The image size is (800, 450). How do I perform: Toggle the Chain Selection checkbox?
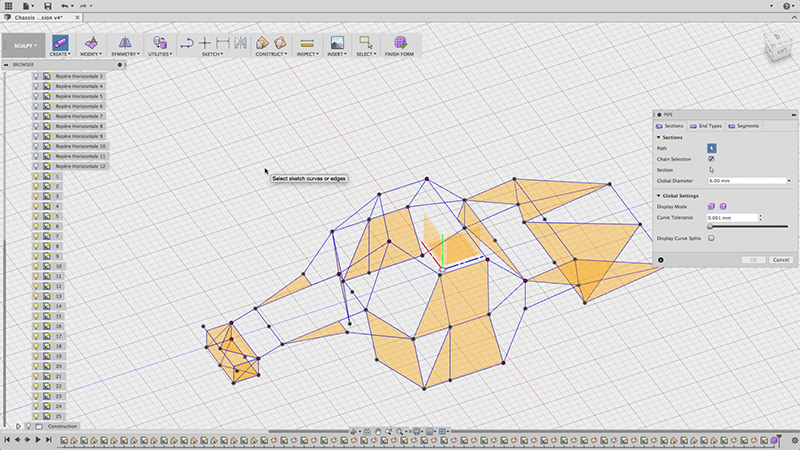click(711, 159)
